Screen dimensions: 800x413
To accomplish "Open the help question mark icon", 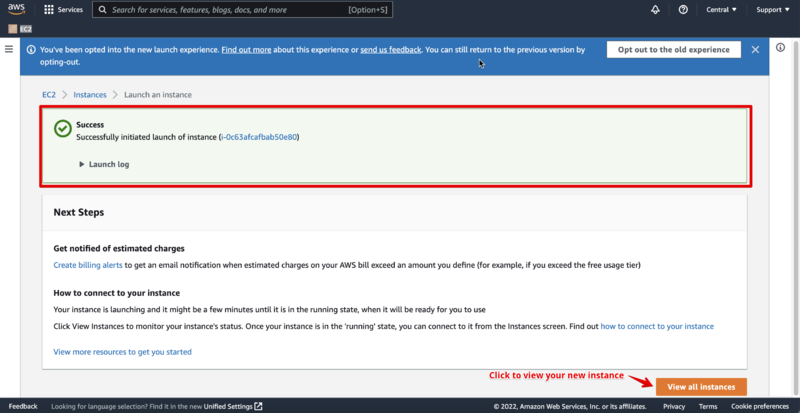I will pyautogui.click(x=683, y=10).
